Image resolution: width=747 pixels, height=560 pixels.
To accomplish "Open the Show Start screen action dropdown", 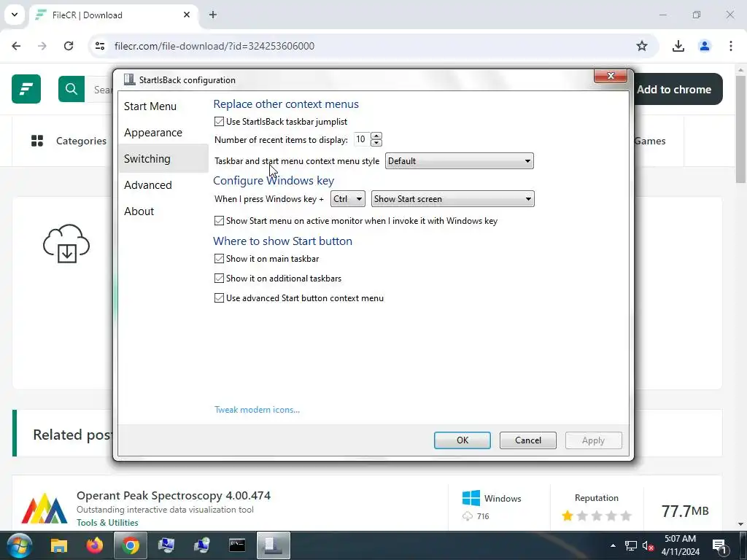I will click(x=452, y=199).
